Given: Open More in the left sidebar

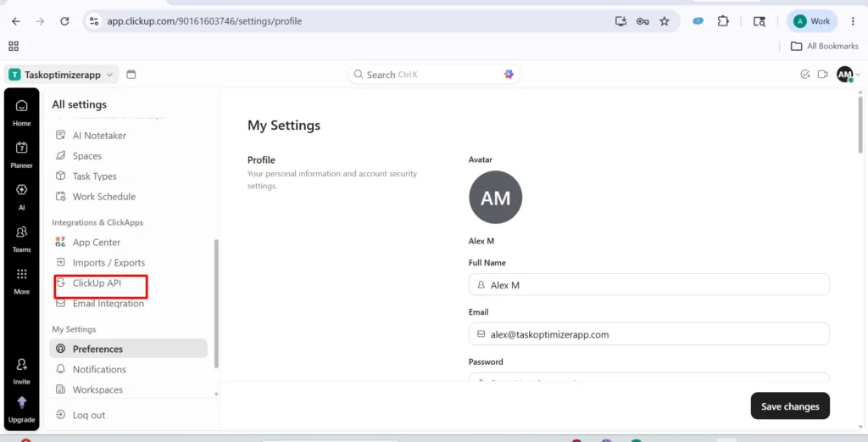Looking at the screenshot, I should (21, 281).
